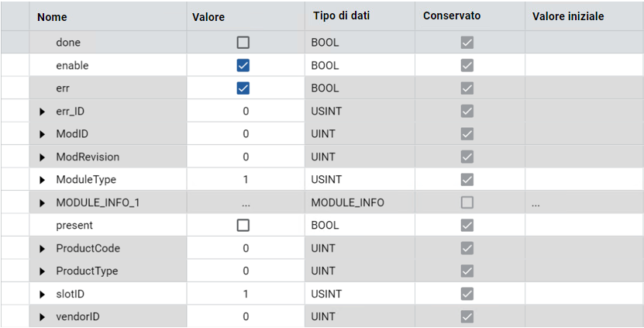This screenshot has height=328, width=644.
Task: Click the Nome column header
Action: [52, 16]
